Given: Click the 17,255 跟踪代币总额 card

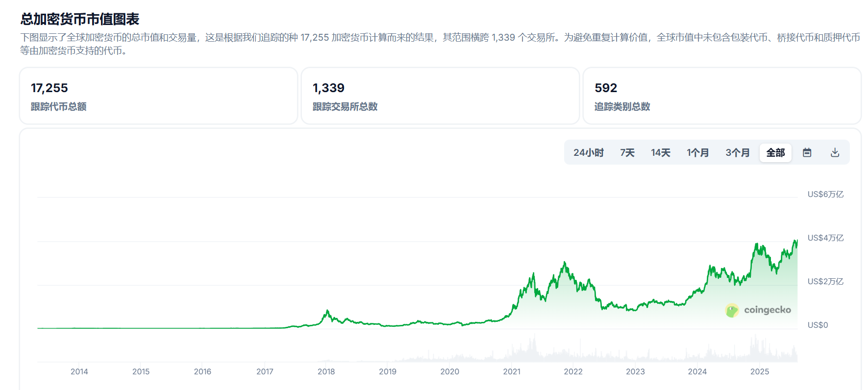Looking at the screenshot, I should (x=158, y=96).
